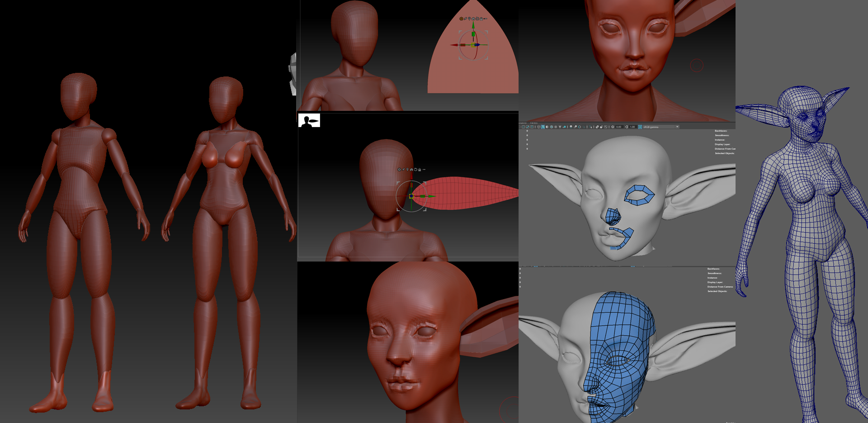Click Distance From Camera label in lower viewport

[720, 287]
